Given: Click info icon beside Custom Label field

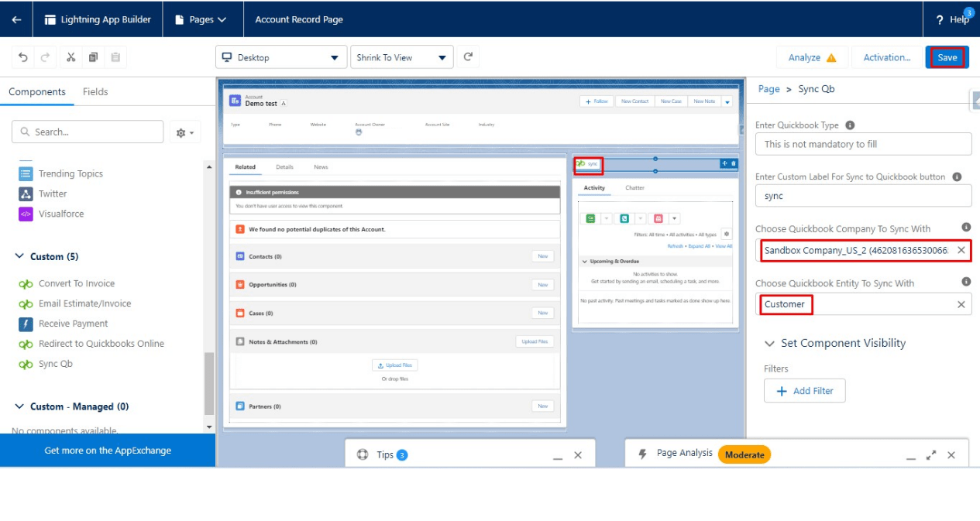Looking at the screenshot, I should pos(957,177).
